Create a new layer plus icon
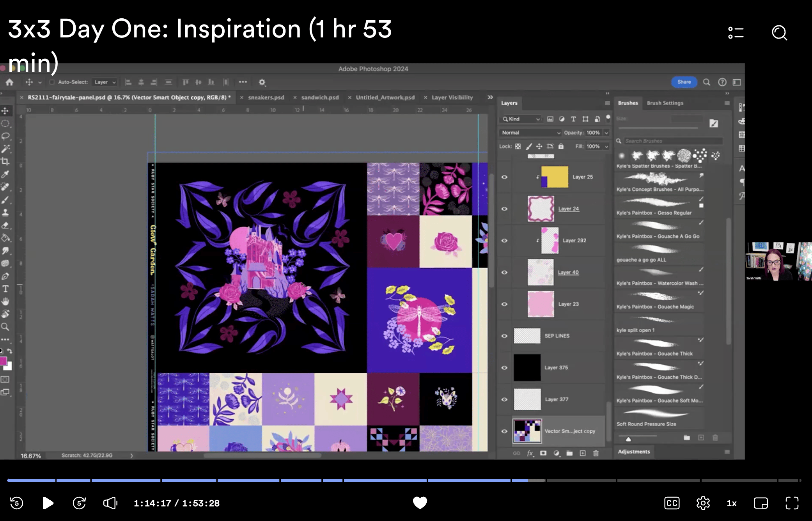The width and height of the screenshot is (812, 521). pyautogui.click(x=583, y=453)
